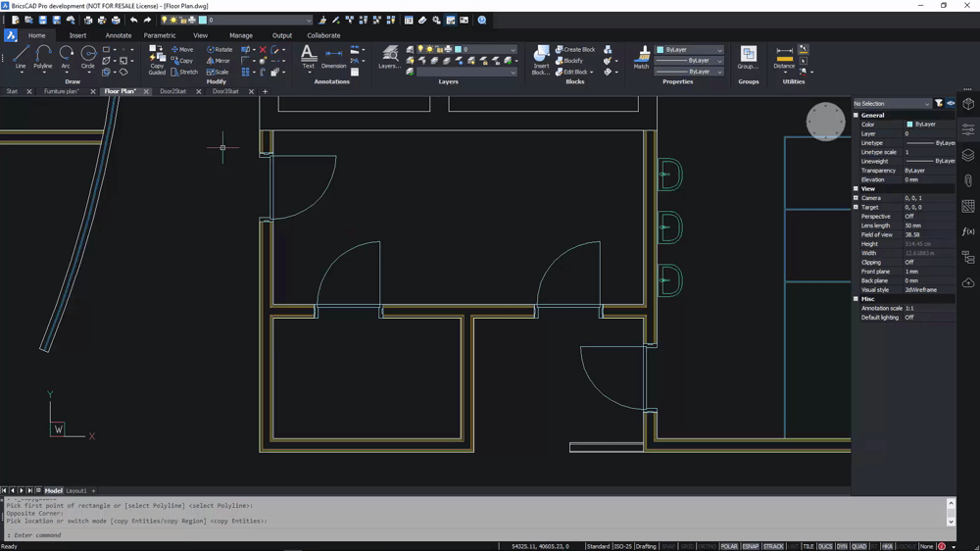The image size is (980, 551).
Task: Switch to the Door2Start drawing tab
Action: tap(173, 91)
